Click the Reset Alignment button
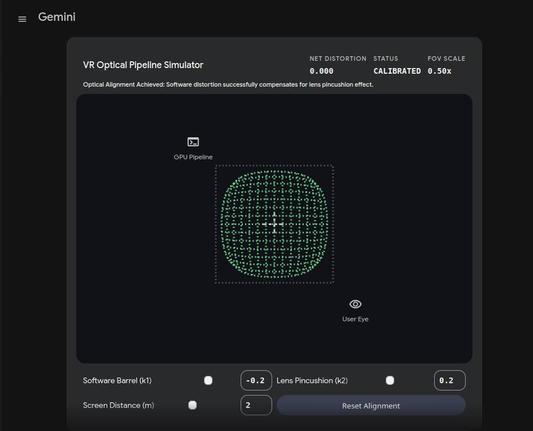Image resolution: width=533 pixels, height=431 pixels. pos(371,406)
